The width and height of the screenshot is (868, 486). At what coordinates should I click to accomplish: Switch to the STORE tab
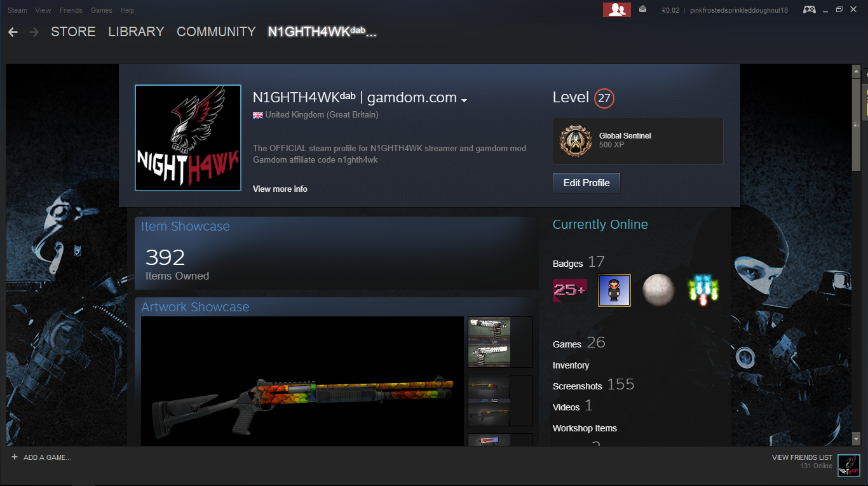(x=73, y=32)
